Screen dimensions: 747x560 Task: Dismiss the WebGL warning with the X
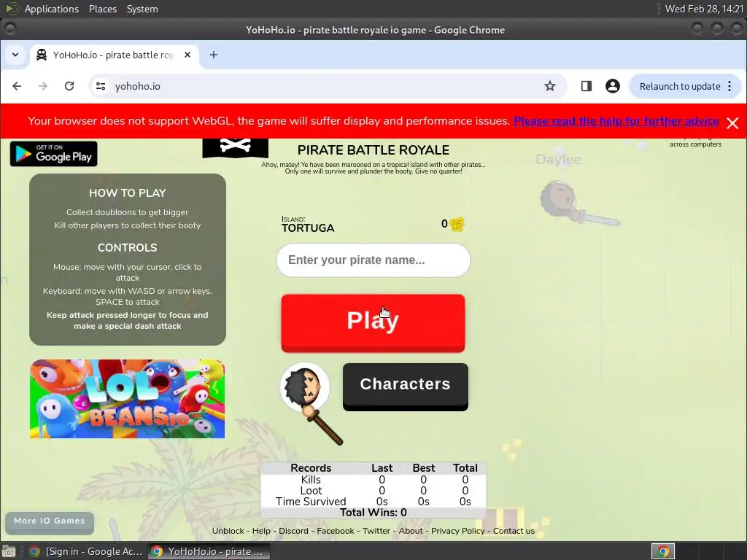click(x=732, y=123)
